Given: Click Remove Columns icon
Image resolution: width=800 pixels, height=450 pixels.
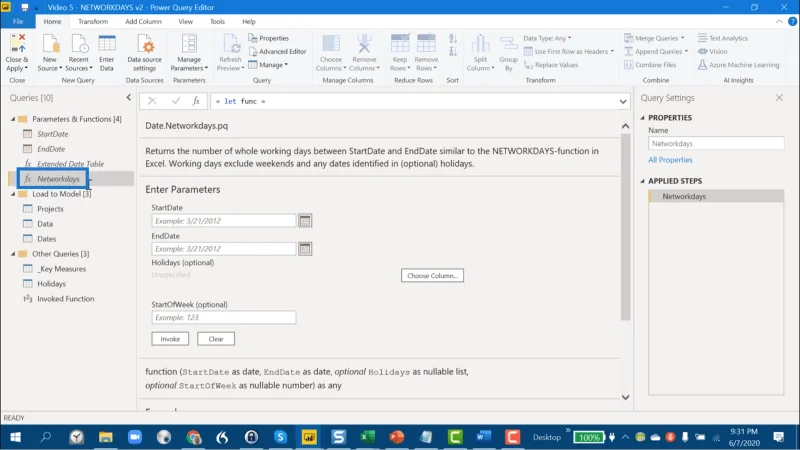Looking at the screenshot, I should pos(364,43).
